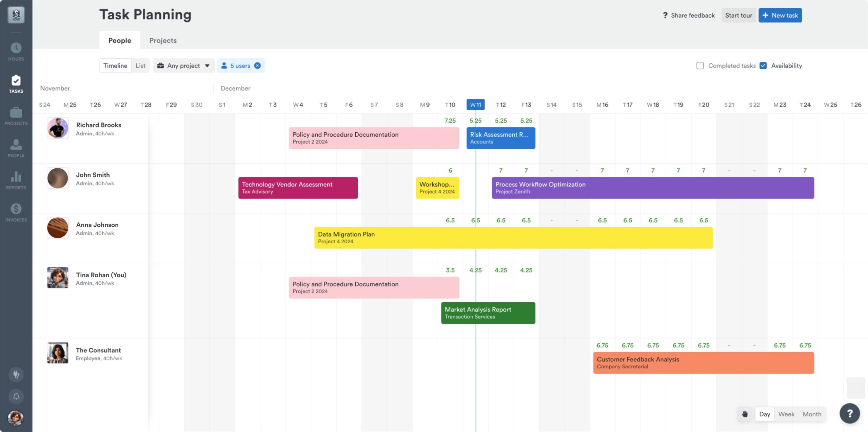The width and height of the screenshot is (868, 432).
Task: Open the People section in sidebar
Action: 16,148
